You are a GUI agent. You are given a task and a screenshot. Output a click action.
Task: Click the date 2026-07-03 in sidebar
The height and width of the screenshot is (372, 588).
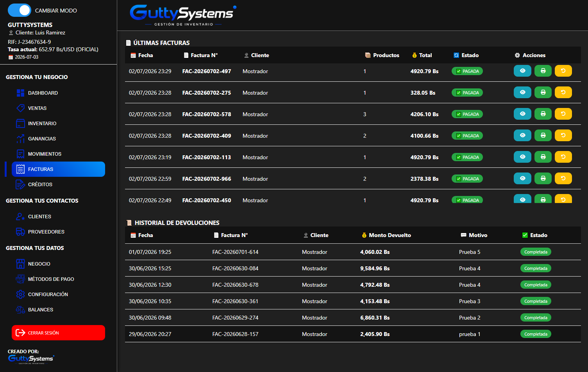(x=27, y=57)
